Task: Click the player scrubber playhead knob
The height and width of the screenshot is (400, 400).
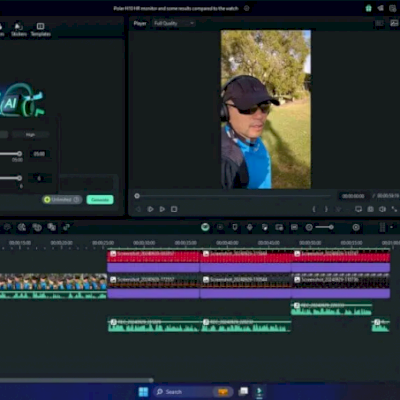Action: tap(137, 196)
